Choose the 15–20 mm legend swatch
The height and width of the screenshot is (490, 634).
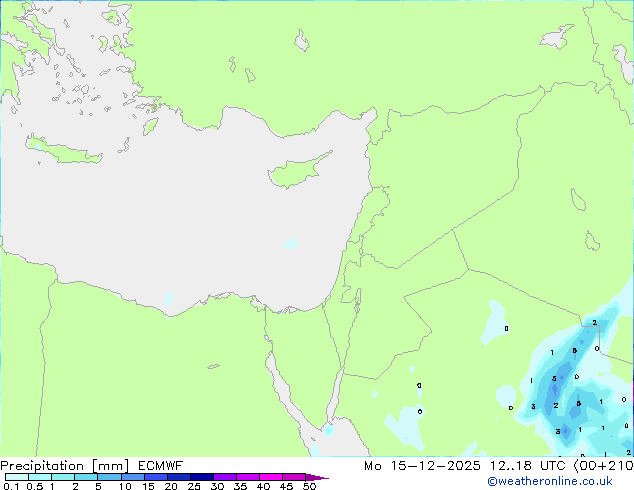(x=155, y=477)
